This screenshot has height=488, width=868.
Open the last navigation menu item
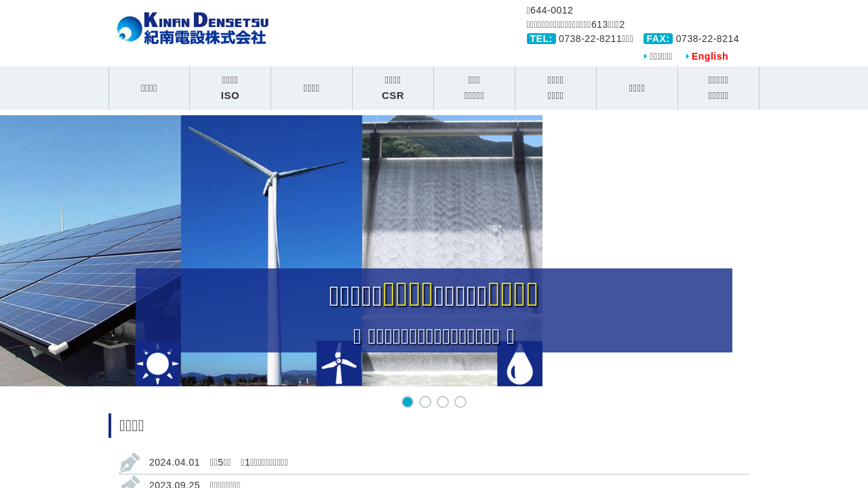718,88
